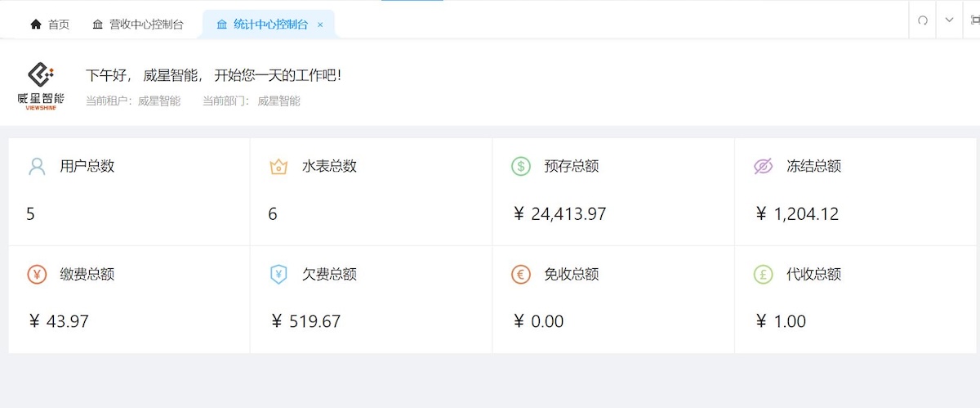Close the 统计中心控制台 tab

pos(320,25)
